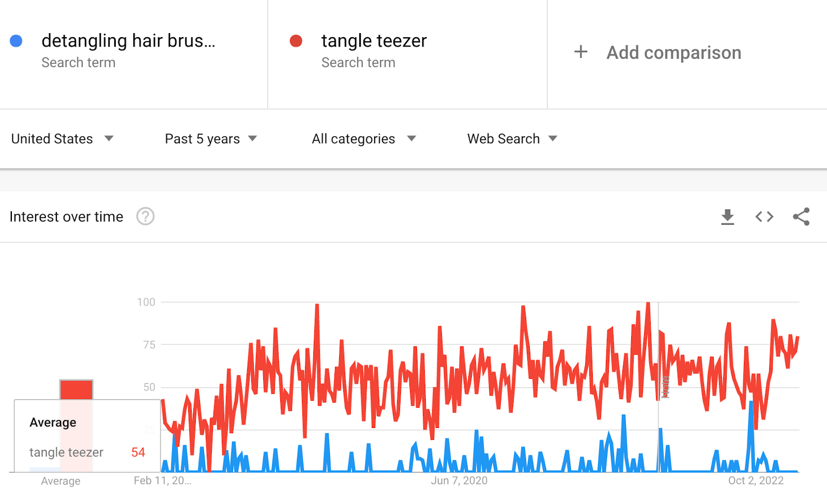Screen dimensions: 827x504
Task: Open the Interest over time help tooltip
Action: coord(145,217)
